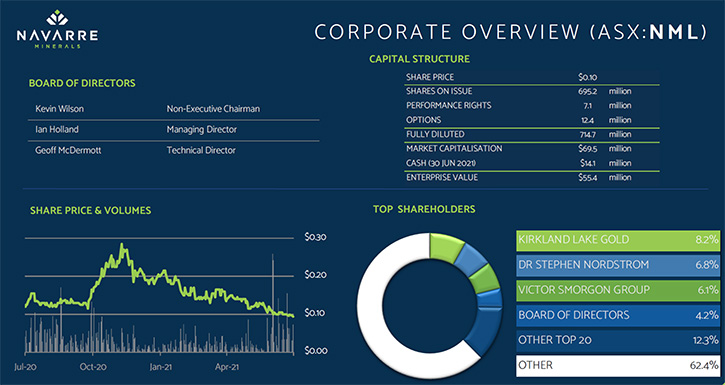This screenshot has width=725, height=385.
Task: Click the Oct-20 axis label
Action: tap(93, 367)
